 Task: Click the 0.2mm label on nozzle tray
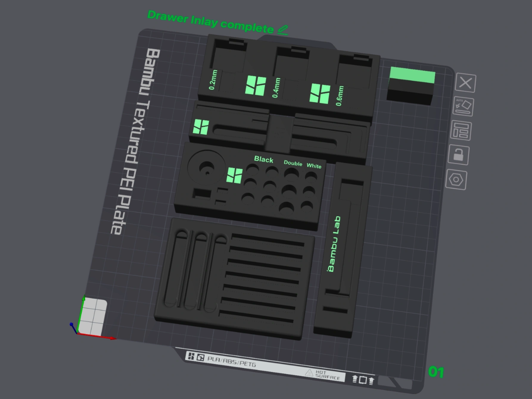213,80
